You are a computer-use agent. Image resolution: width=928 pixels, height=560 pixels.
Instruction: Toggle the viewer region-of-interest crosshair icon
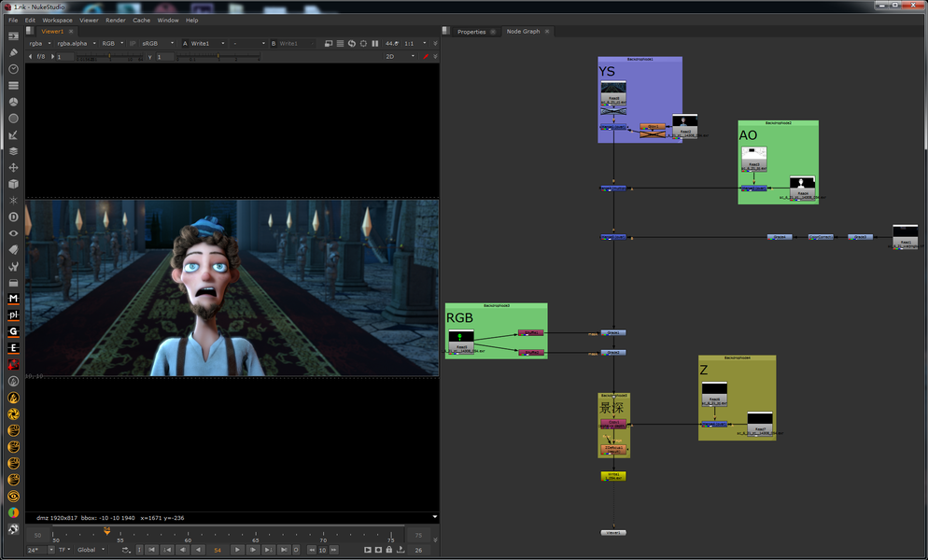(x=363, y=43)
